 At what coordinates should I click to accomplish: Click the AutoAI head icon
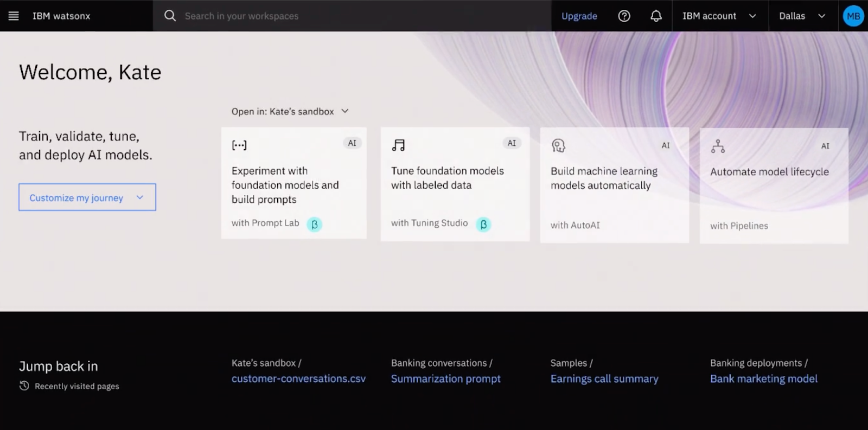click(x=558, y=145)
